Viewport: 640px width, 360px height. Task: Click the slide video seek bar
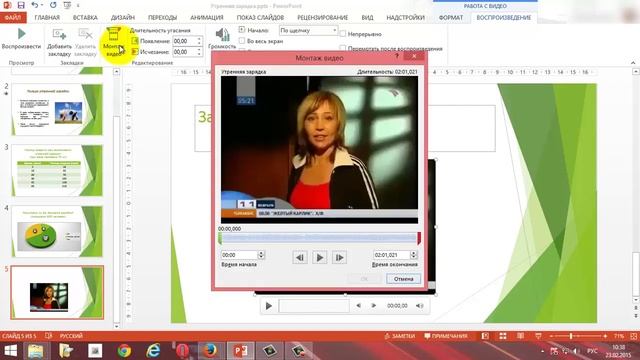[x=314, y=306]
